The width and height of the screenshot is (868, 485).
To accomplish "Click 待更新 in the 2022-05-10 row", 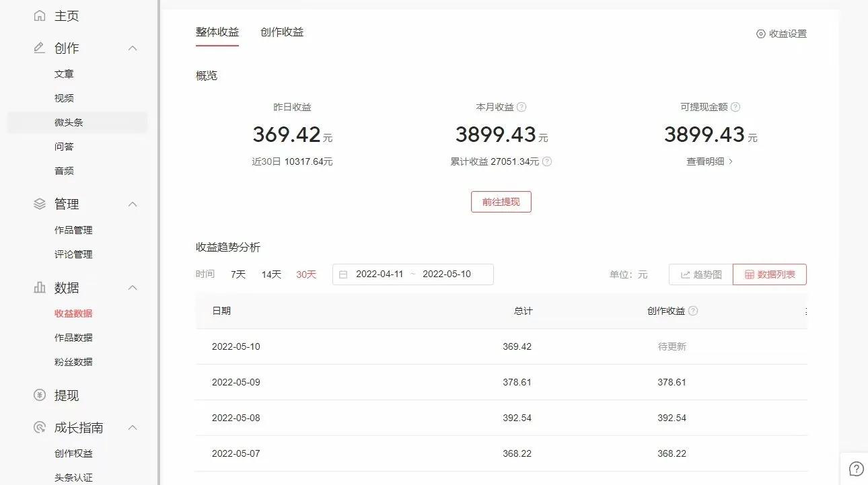I will coord(672,346).
